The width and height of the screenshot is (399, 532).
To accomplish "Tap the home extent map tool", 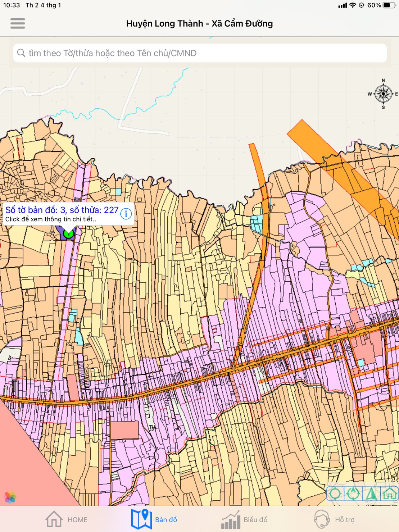I will click(389, 494).
